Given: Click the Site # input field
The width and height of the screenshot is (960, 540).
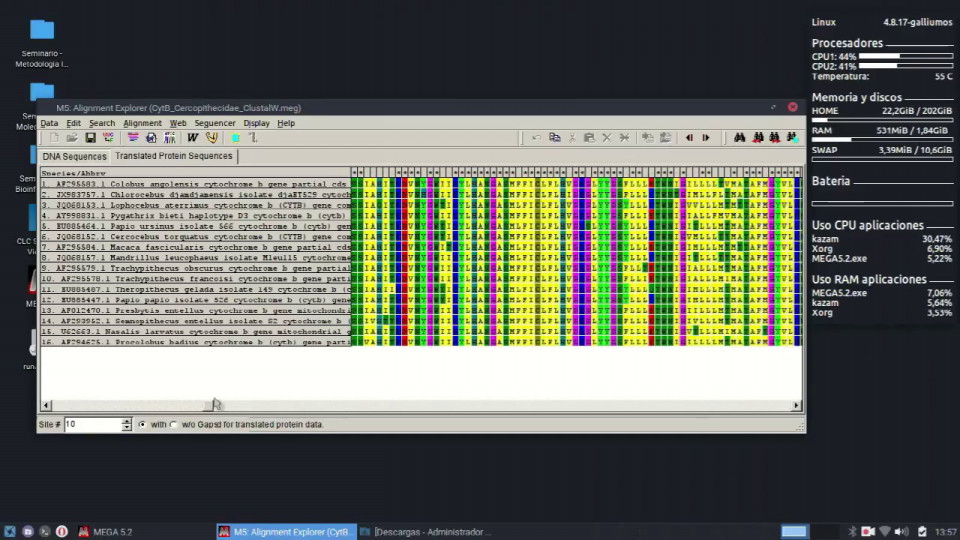Looking at the screenshot, I should pos(92,425).
